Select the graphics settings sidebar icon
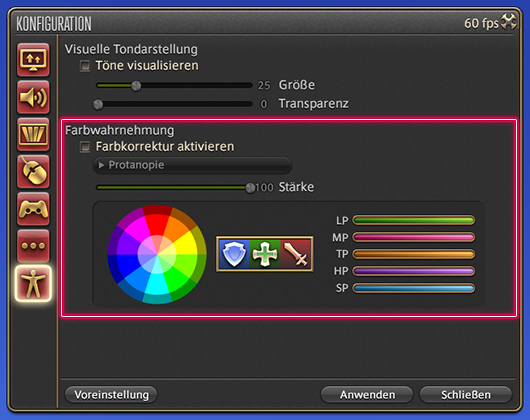 33,134
